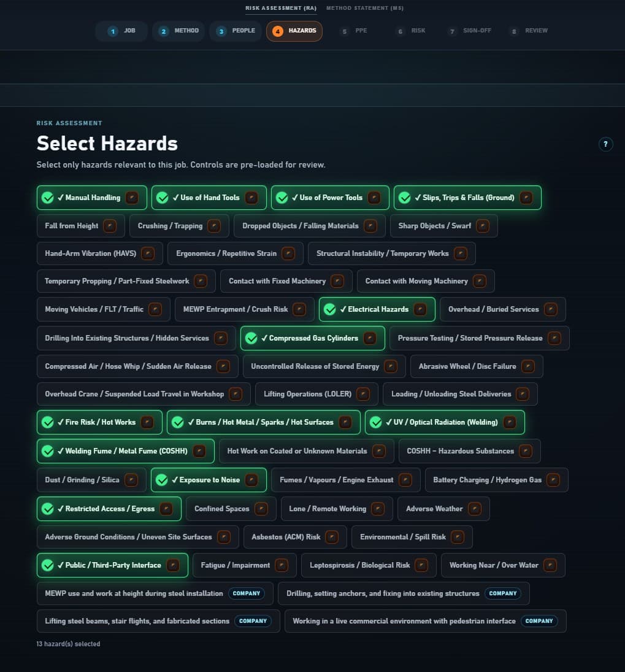Click the edit icon beside Lifting Operations (LOLER)
Screen dimensions: 625x672
click(x=363, y=394)
